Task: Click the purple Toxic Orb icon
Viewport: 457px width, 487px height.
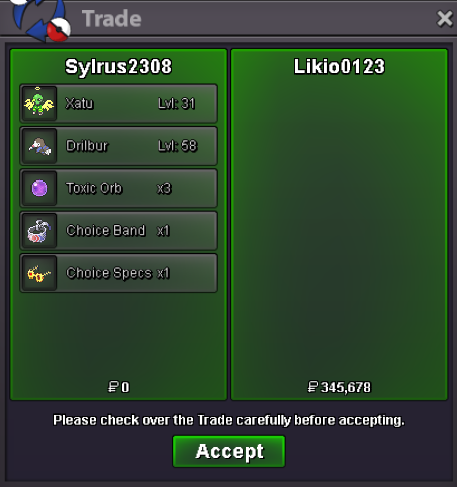Action: click(39, 188)
